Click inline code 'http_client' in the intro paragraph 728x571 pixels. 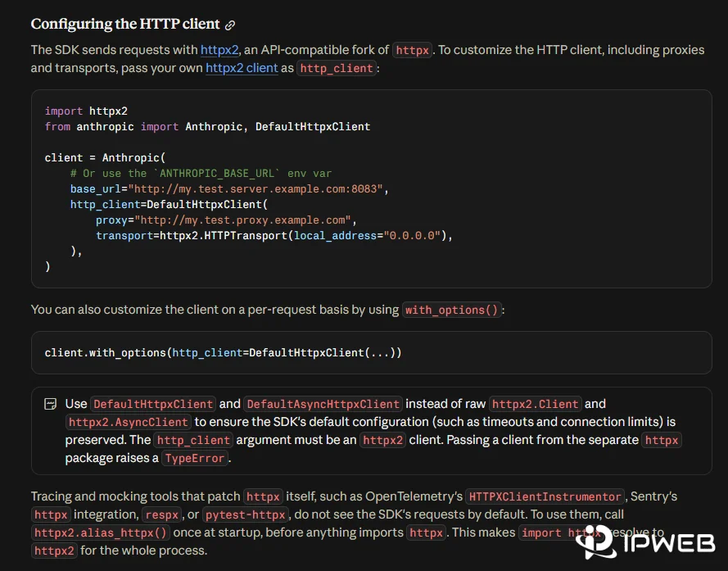coord(336,68)
